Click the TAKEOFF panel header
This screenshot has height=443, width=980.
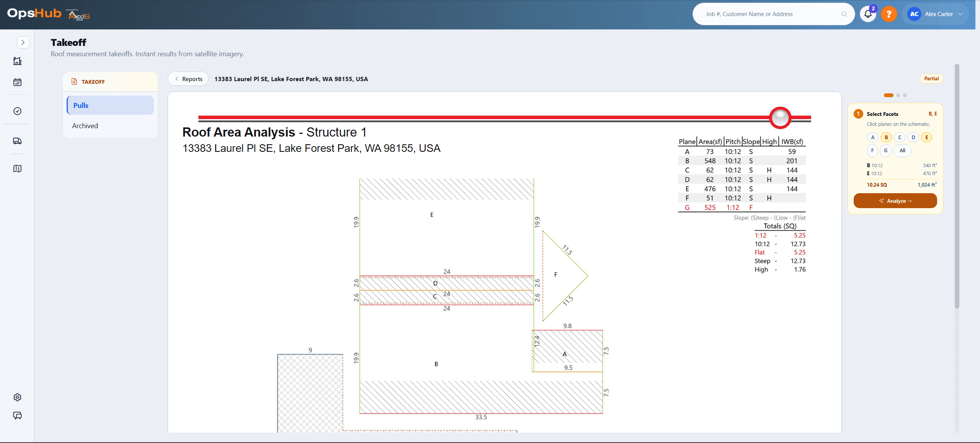(110, 82)
